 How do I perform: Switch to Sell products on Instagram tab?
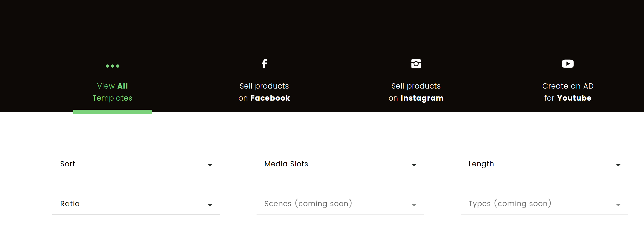point(416,92)
